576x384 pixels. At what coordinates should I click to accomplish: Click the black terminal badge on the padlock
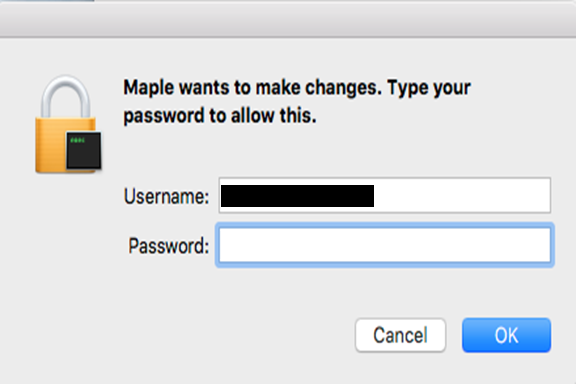click(x=84, y=151)
